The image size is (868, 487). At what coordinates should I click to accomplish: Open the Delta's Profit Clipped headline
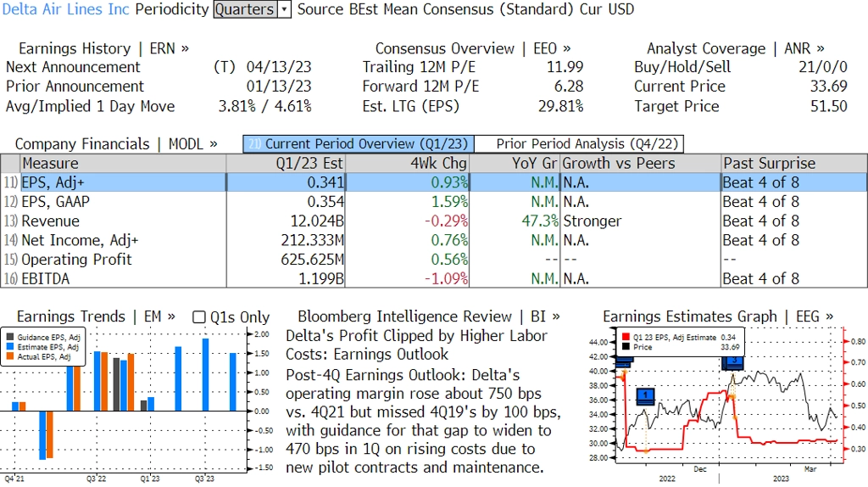416,344
